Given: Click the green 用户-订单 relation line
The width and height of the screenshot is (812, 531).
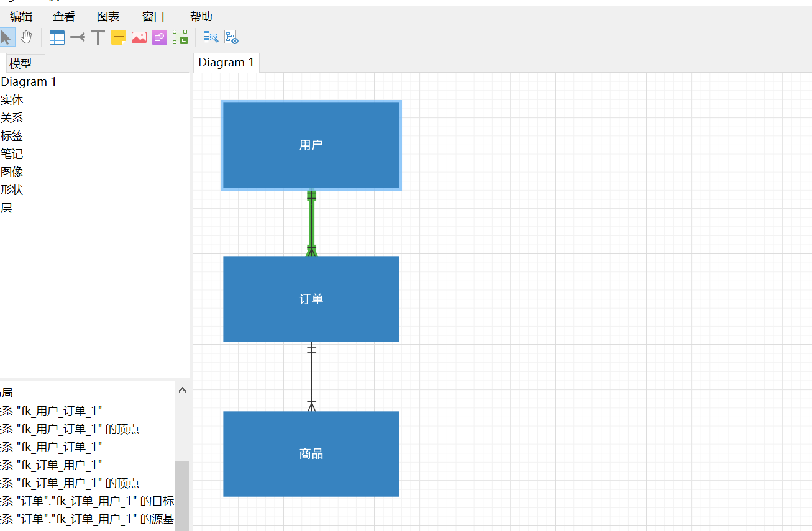Looking at the screenshot, I should (312, 222).
